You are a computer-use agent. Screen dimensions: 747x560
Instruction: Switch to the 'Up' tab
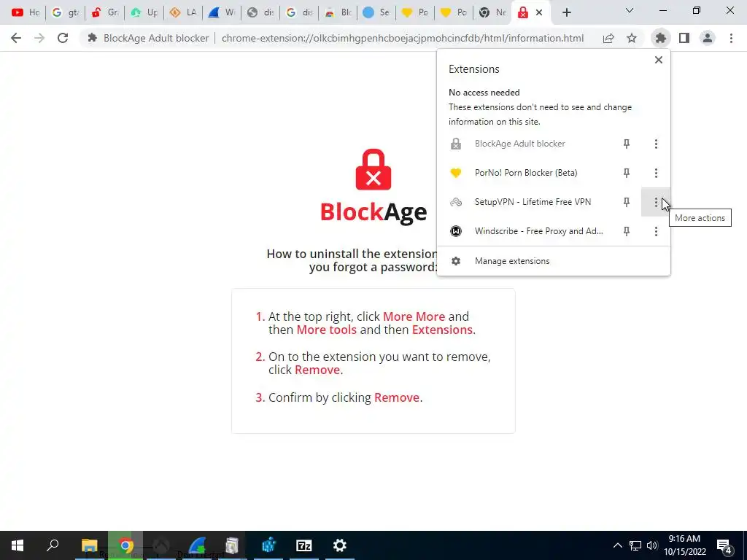tap(144, 12)
